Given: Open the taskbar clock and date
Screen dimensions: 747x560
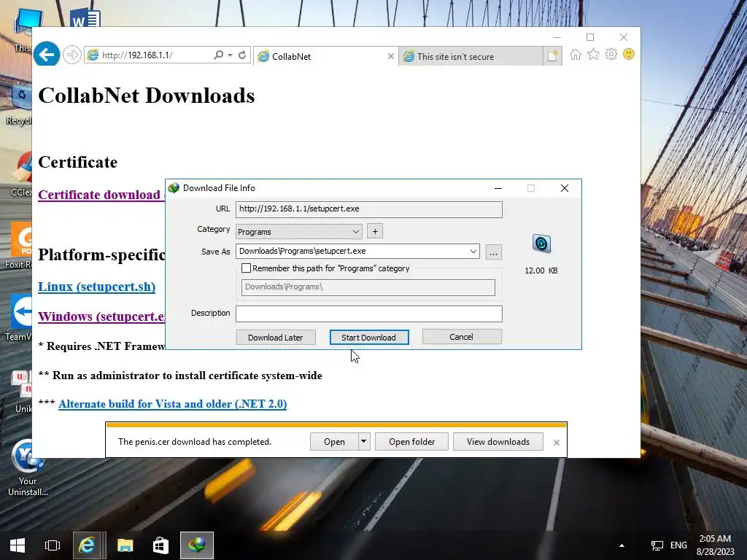Looking at the screenshot, I should (x=715, y=545).
